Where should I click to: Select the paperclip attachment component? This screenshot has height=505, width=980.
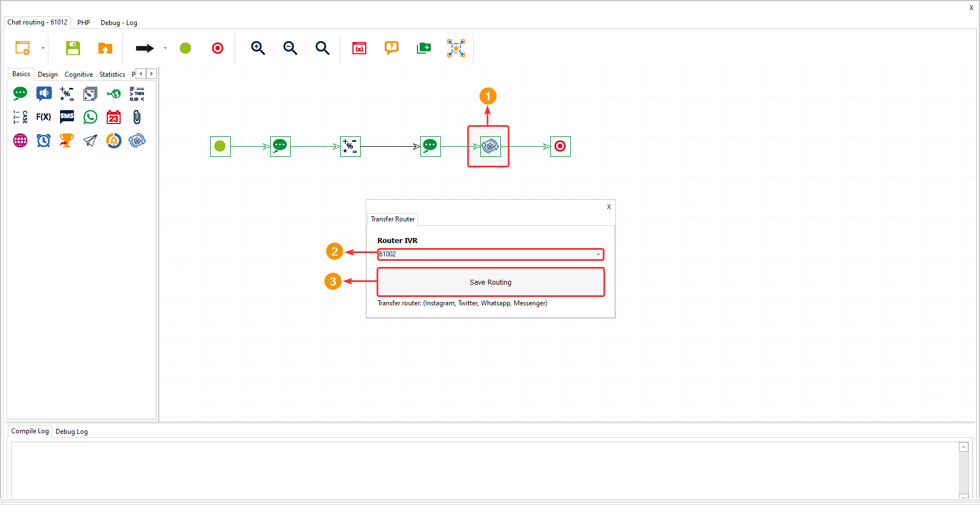137,117
